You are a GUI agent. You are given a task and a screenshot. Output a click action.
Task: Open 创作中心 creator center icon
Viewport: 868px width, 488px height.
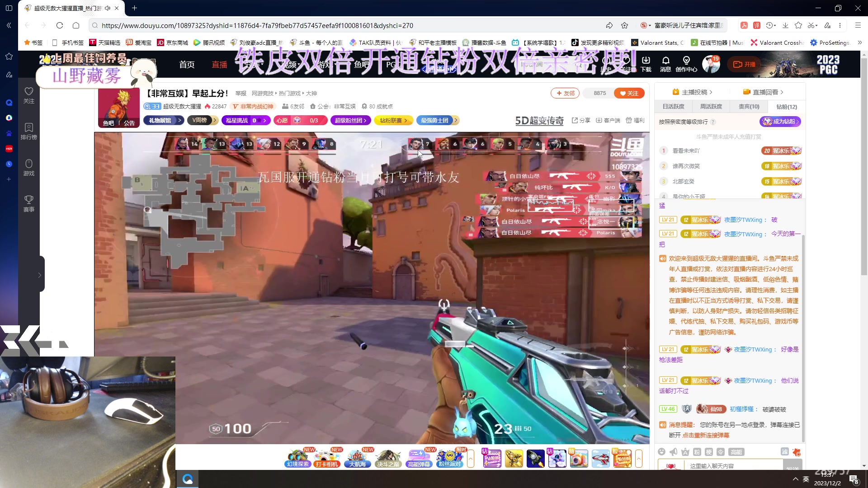point(686,64)
